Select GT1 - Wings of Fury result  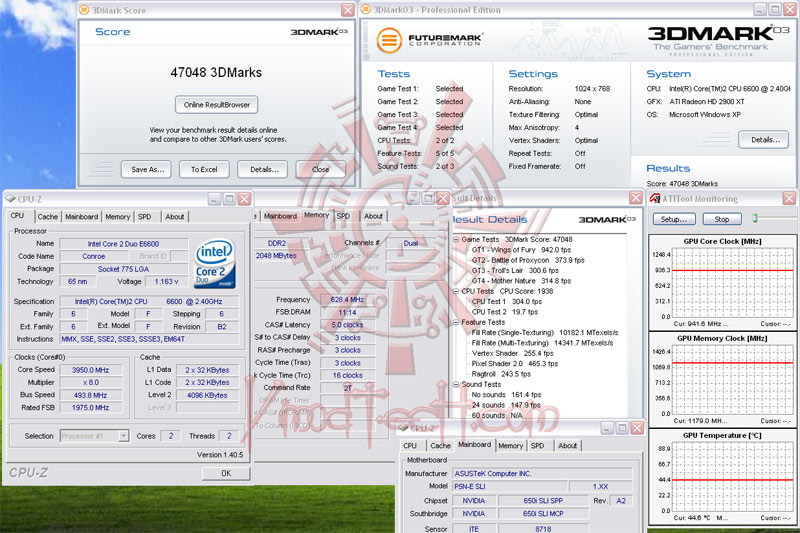coord(521,250)
